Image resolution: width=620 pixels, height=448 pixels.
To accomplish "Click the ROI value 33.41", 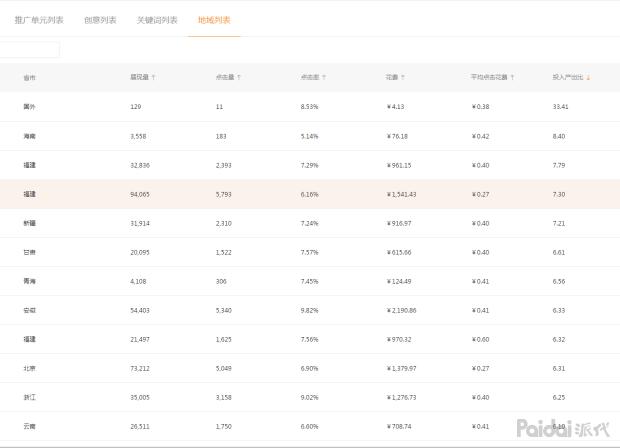I will tap(560, 107).
